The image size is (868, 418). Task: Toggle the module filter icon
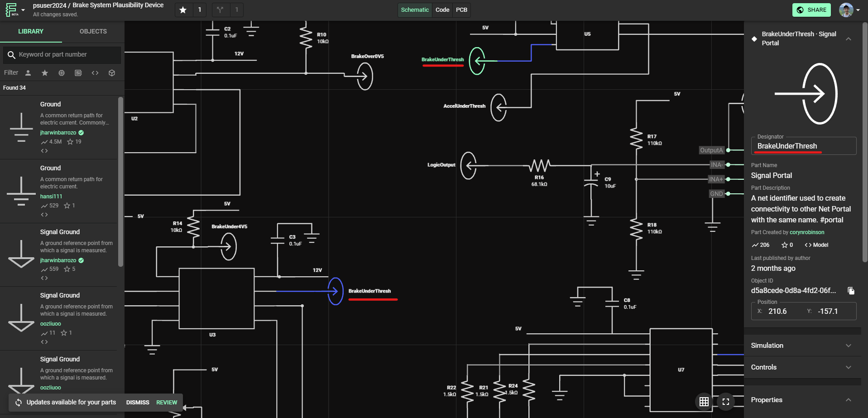pos(78,73)
